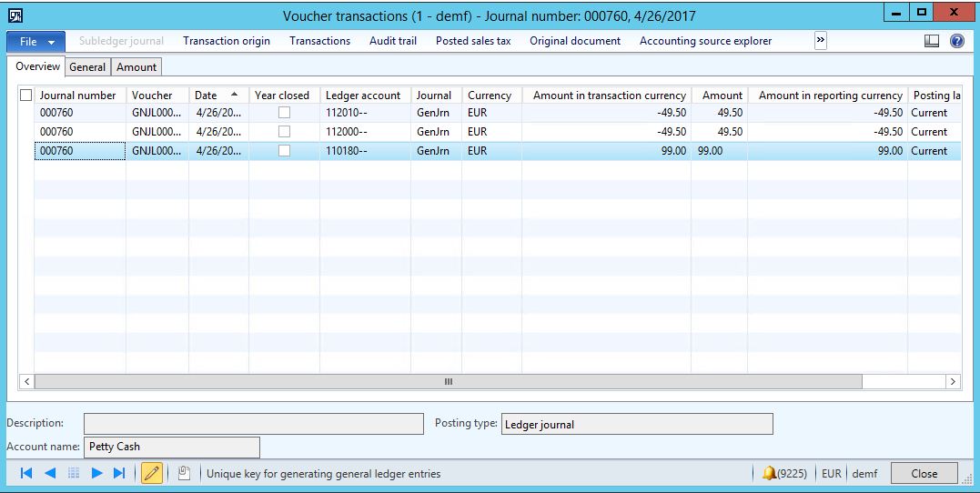This screenshot has width=980, height=493.
Task: Click the next record arrow icon
Action: [x=96, y=473]
